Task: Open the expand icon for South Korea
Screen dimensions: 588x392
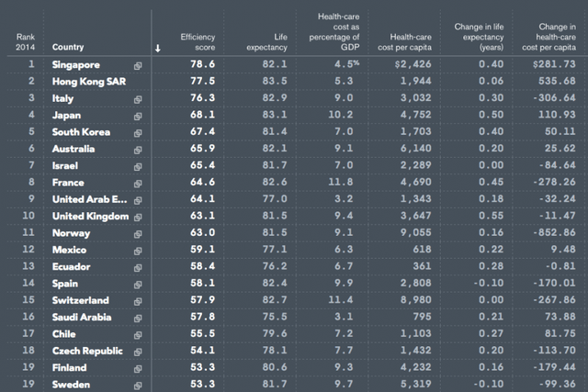Action: click(138, 132)
